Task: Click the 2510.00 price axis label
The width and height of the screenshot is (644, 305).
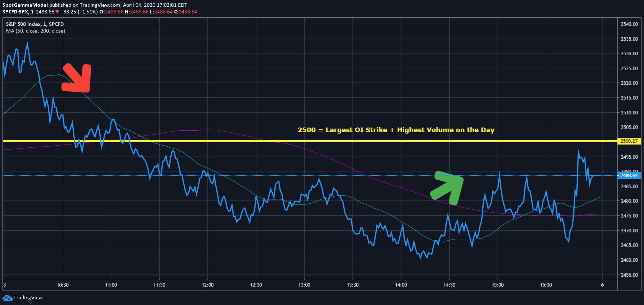Action: (629, 113)
